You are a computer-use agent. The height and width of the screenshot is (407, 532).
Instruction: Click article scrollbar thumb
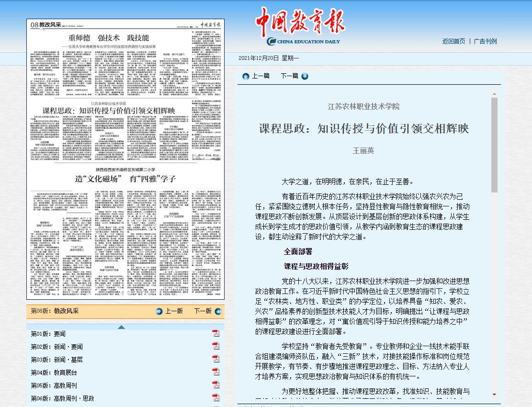click(x=494, y=144)
